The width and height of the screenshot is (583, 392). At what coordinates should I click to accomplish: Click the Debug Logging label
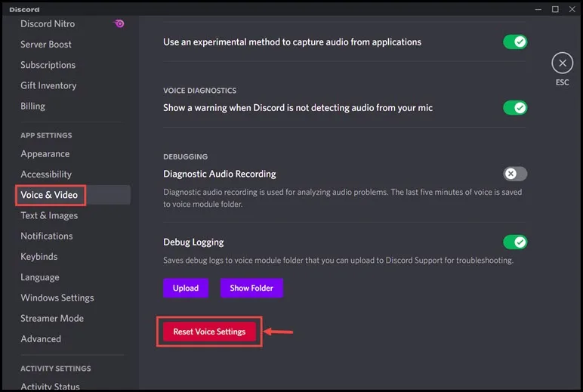(x=193, y=242)
